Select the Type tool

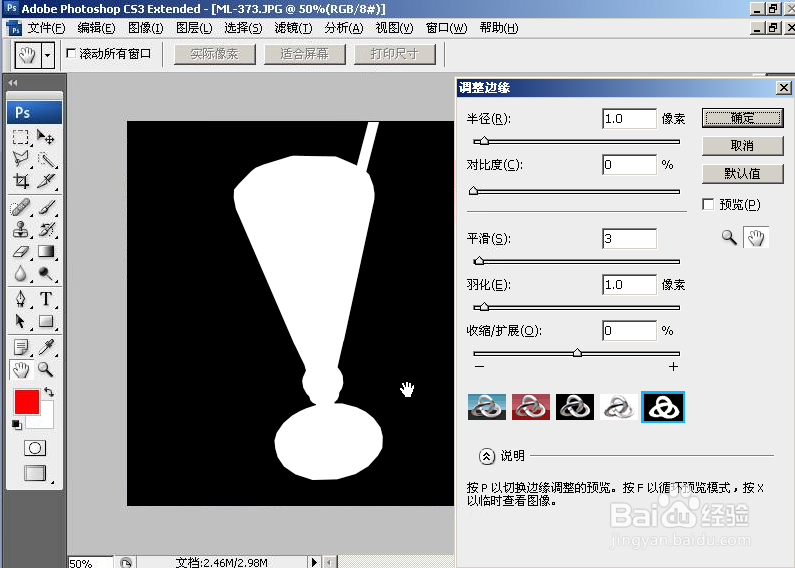pyautogui.click(x=46, y=299)
